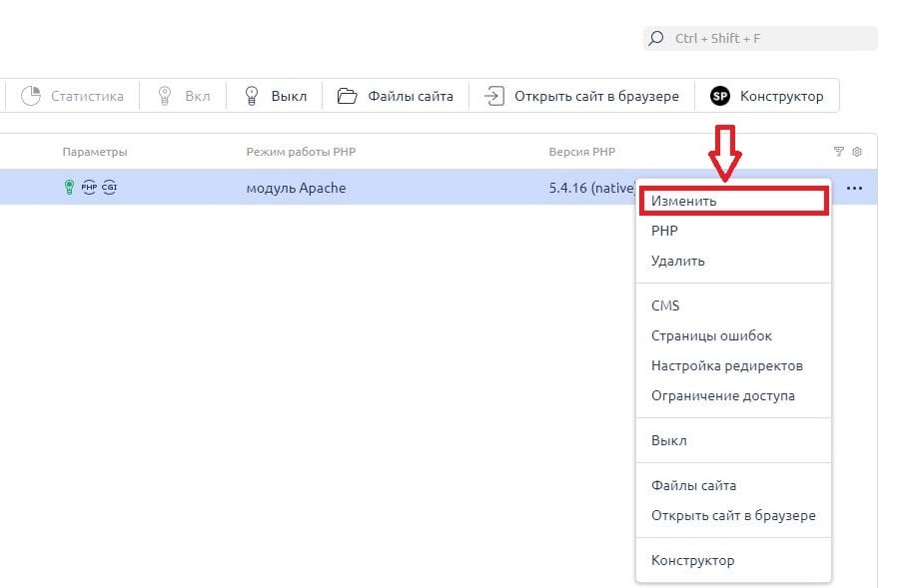The image size is (904, 588).
Task: Click the Параметры column header
Action: tap(95, 152)
